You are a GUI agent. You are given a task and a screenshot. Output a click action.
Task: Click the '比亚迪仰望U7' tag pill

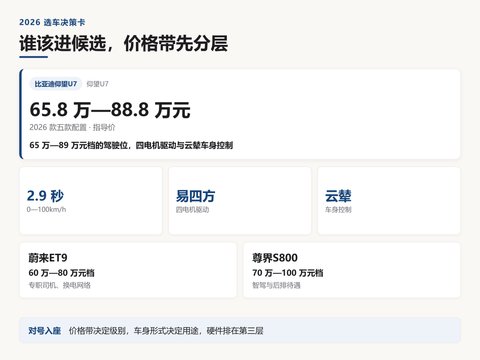(x=56, y=84)
